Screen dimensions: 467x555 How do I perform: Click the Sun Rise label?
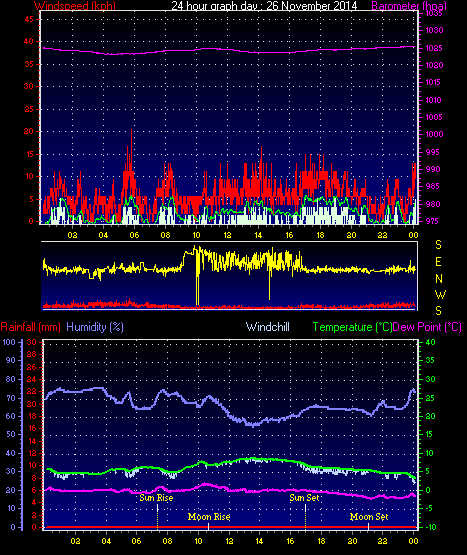[x=156, y=498]
